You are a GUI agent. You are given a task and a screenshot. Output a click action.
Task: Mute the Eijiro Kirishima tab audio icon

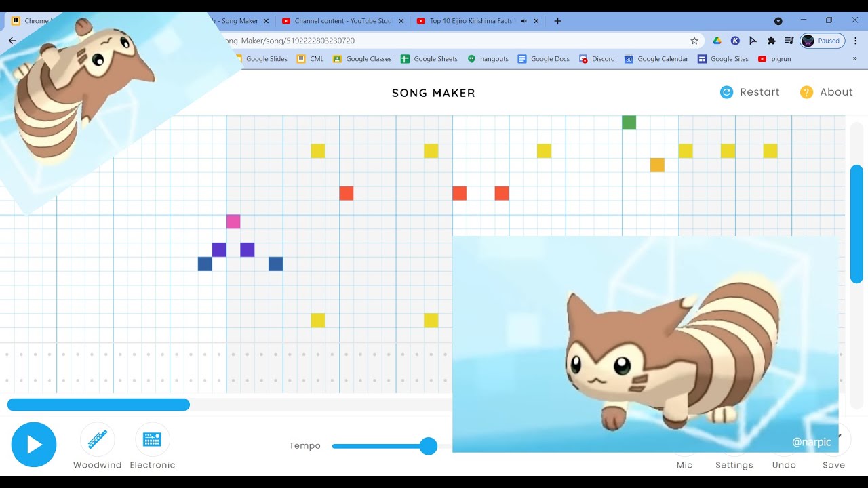[524, 21]
